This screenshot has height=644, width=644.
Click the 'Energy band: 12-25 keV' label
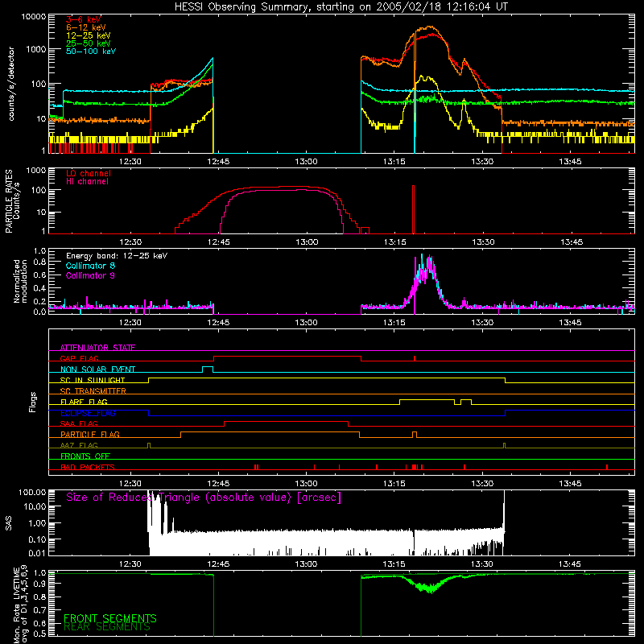click(x=117, y=256)
